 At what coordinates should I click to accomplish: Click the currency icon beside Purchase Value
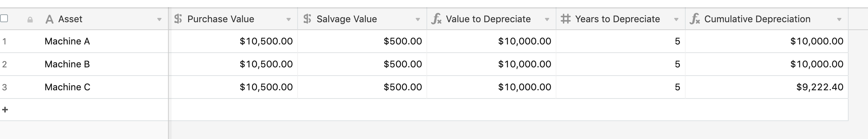pyautogui.click(x=178, y=19)
